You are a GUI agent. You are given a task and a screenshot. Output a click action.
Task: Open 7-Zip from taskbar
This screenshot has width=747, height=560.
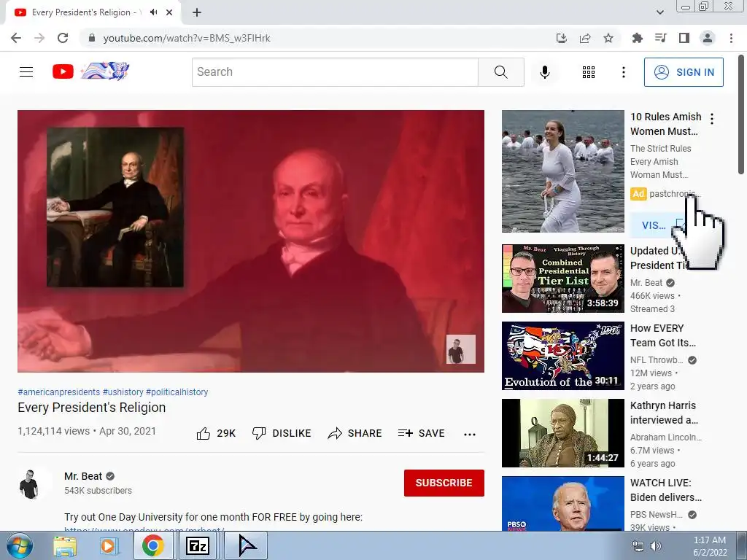197,545
